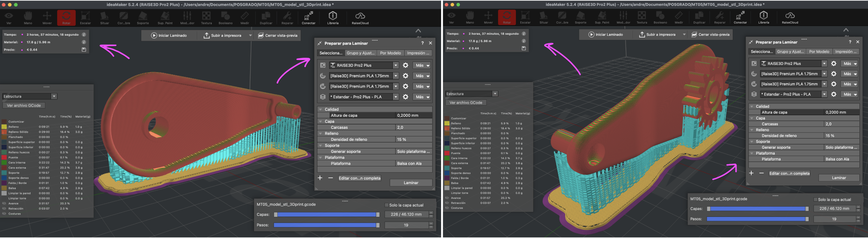Click the Soporte tool in the left window toolbar
The width and height of the screenshot is (868, 238).
click(143, 17)
